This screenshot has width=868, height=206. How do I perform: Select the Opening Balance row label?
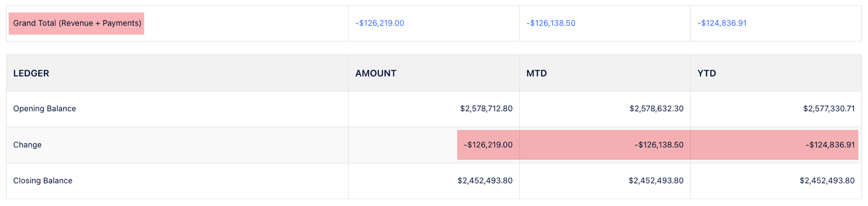tap(44, 109)
